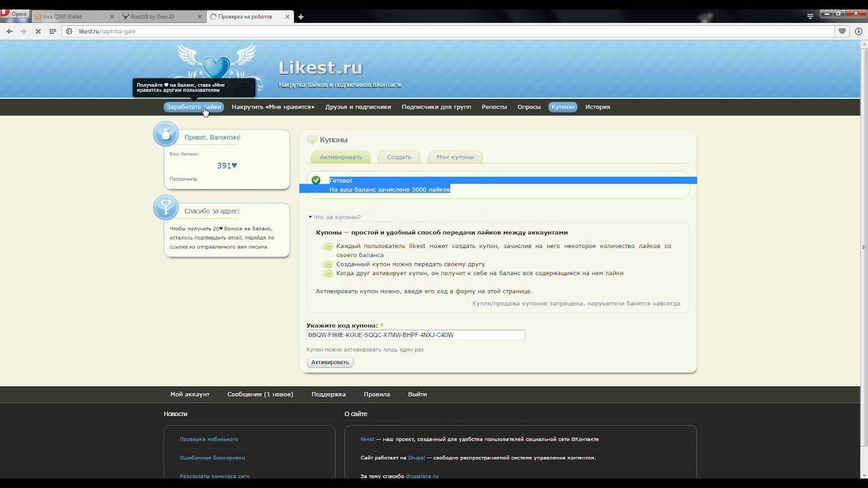This screenshot has width=868, height=488.
Task: Click the green checkmark success icon
Action: point(316,180)
